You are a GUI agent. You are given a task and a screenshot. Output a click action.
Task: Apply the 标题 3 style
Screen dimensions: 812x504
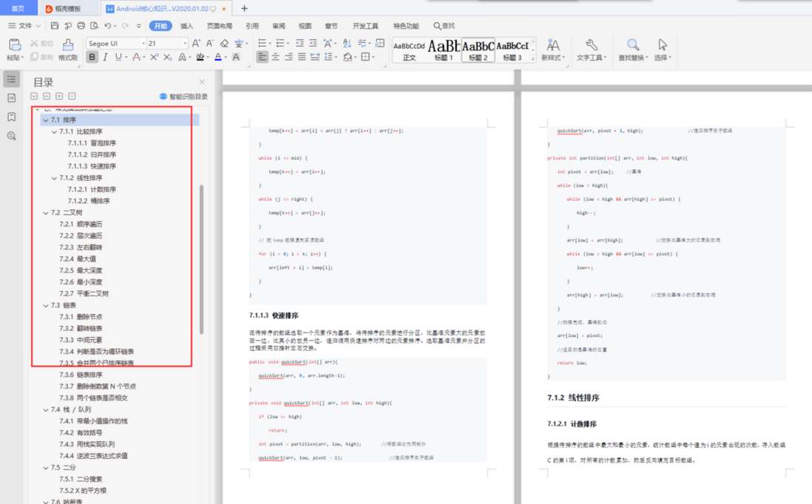coord(512,50)
